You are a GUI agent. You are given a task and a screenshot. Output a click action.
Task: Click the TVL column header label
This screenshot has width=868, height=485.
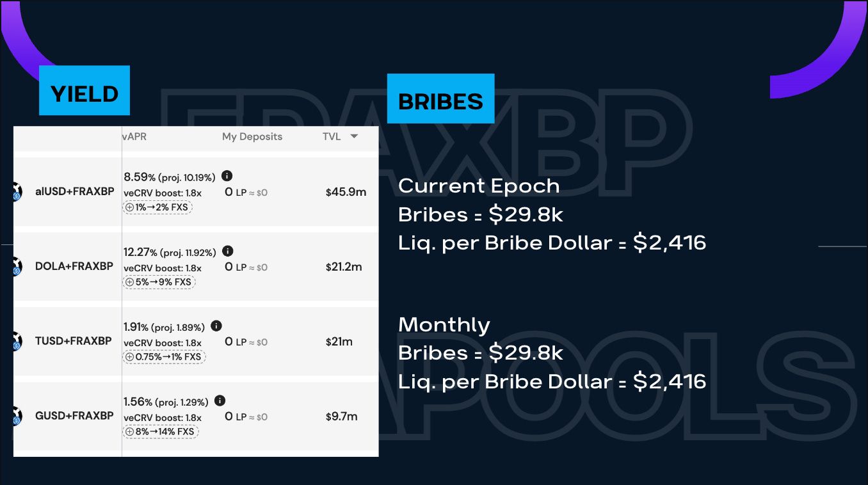[332, 136]
